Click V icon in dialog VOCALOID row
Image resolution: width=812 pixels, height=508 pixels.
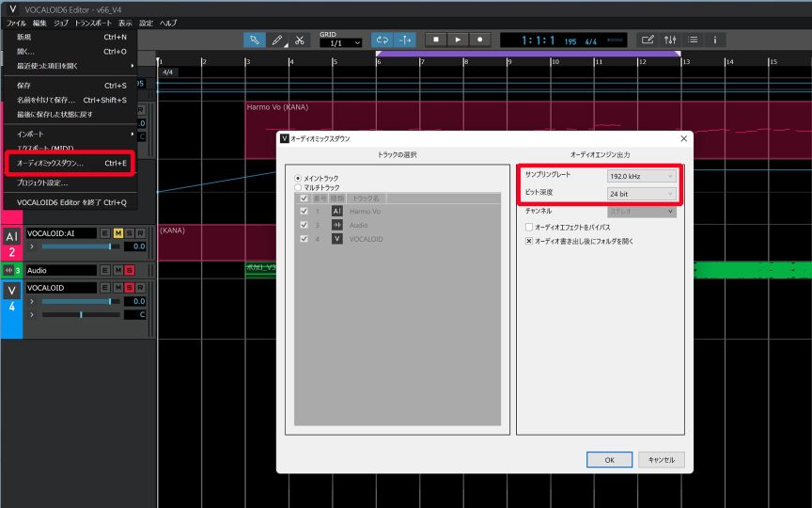[337, 239]
